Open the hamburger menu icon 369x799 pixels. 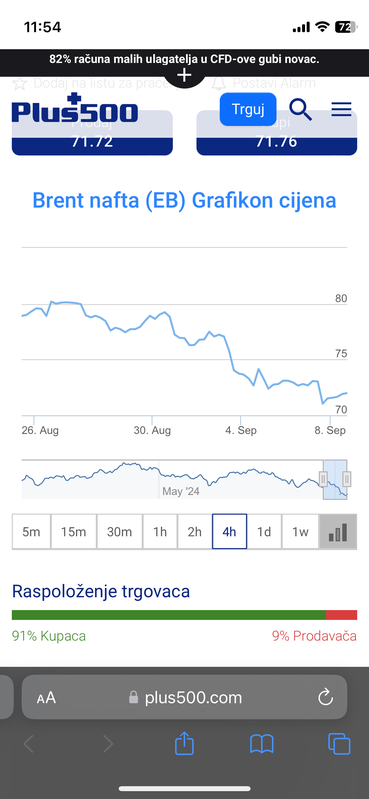click(x=341, y=109)
